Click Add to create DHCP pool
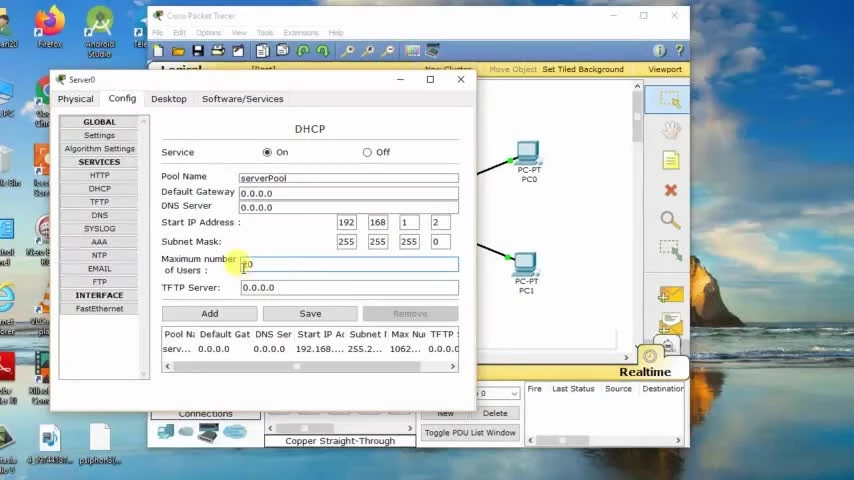 [210, 314]
